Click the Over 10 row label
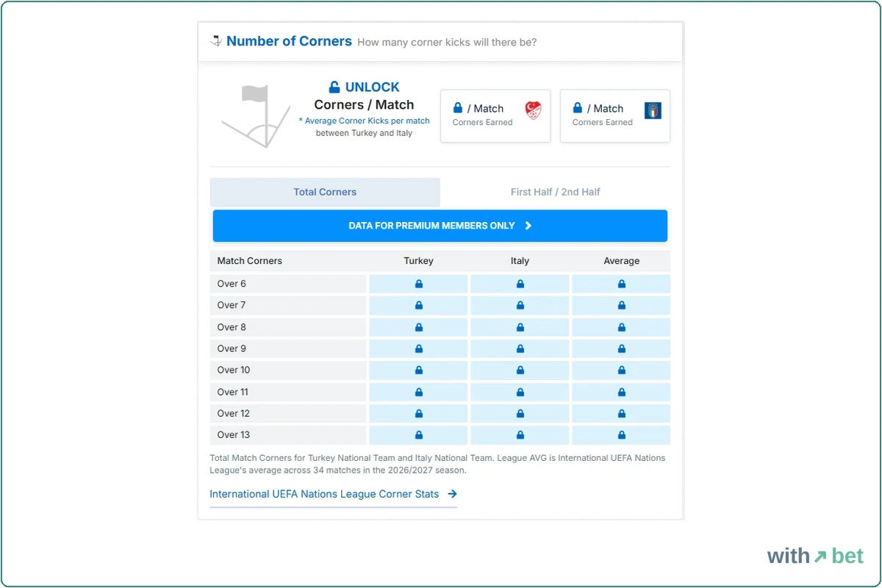The image size is (882, 588). pos(234,370)
